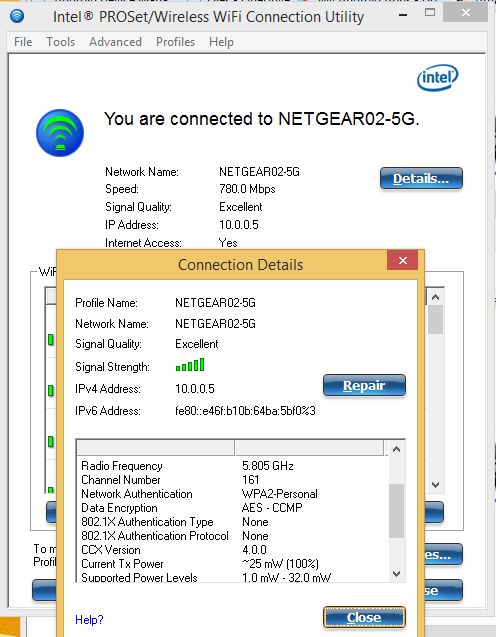
Task: Open the Help? link
Action: 89,620
